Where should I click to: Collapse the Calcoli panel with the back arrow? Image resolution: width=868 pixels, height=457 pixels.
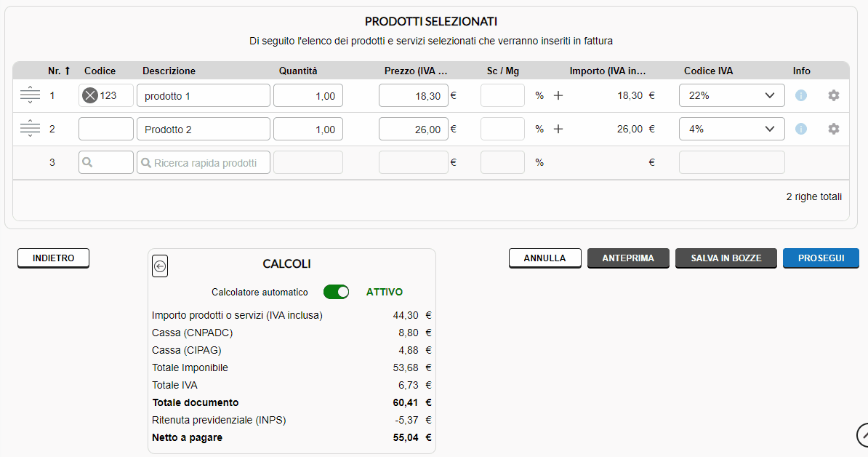coord(160,266)
